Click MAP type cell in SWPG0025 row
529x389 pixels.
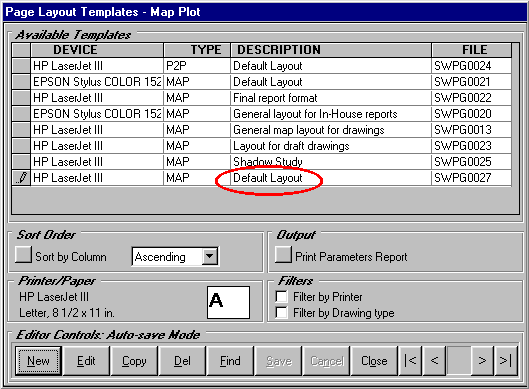click(x=197, y=162)
